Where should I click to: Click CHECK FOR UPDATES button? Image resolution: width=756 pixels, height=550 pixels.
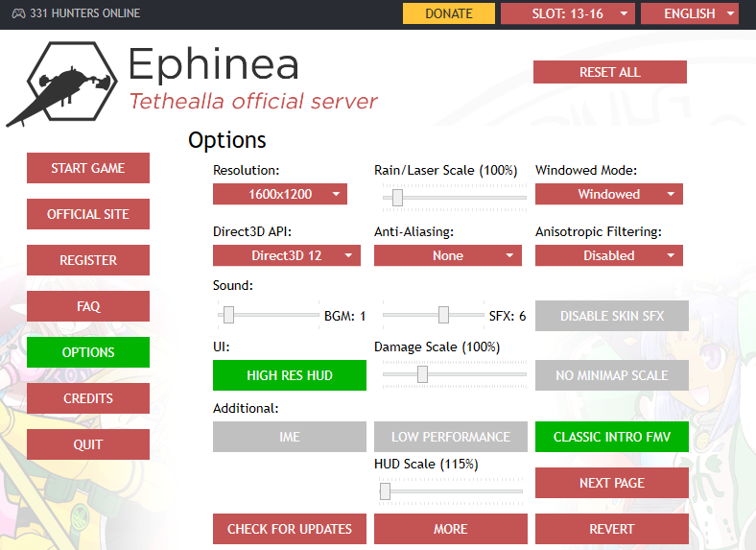point(290,529)
